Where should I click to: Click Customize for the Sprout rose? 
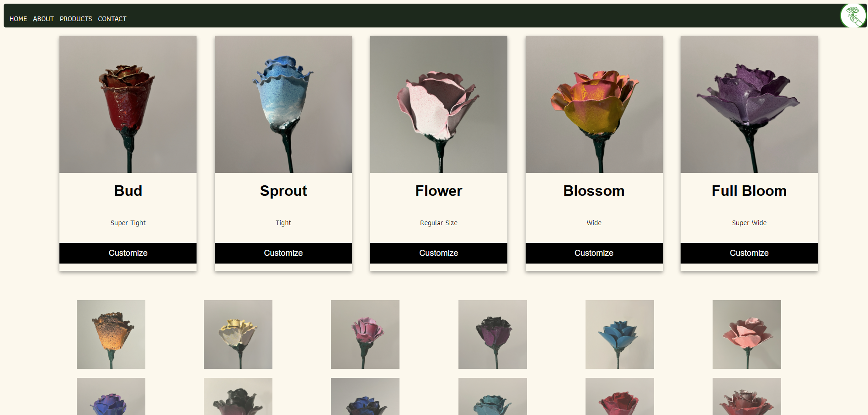coord(283,253)
